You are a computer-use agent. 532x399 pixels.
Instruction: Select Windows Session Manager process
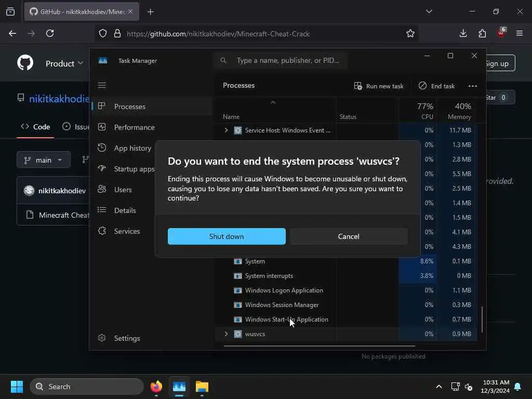(x=346, y=305)
